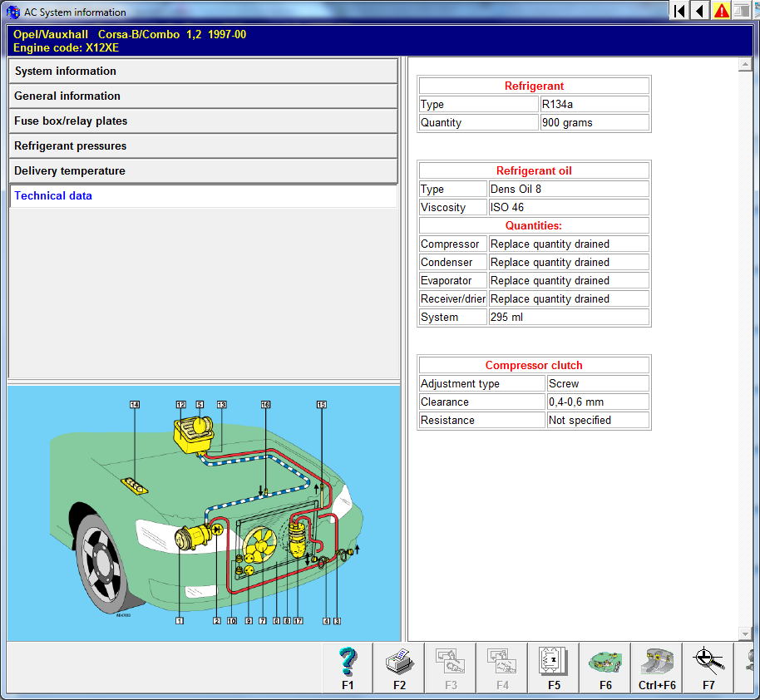Viewport: 760px width, 700px height.
Task: Select Refrigerant pressures entry
Action: pyautogui.click(x=203, y=146)
